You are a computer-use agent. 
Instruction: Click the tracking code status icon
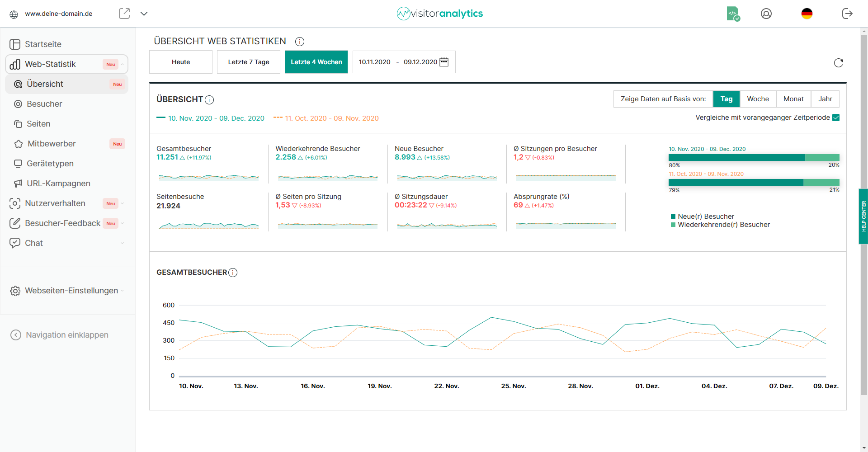(x=733, y=14)
